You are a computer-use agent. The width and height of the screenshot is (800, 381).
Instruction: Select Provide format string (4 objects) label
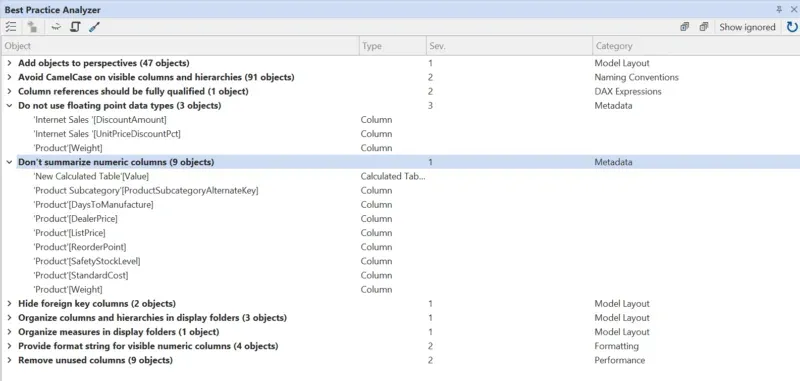coord(148,346)
